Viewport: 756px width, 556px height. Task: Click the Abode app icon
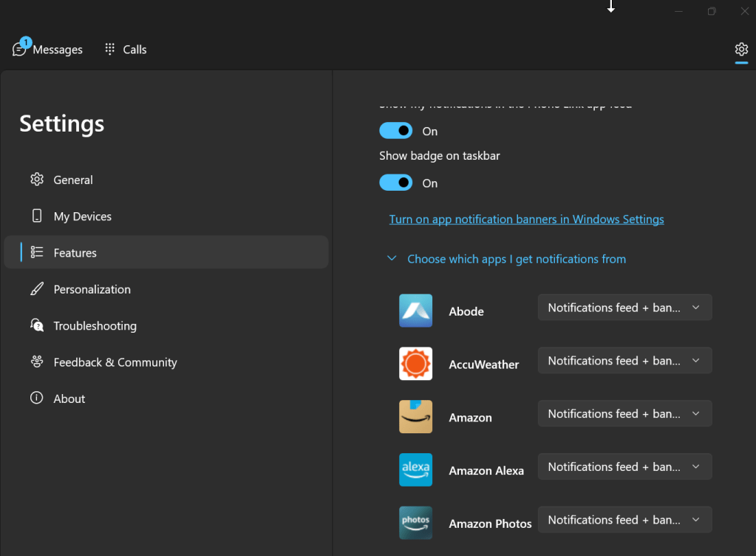pos(415,311)
